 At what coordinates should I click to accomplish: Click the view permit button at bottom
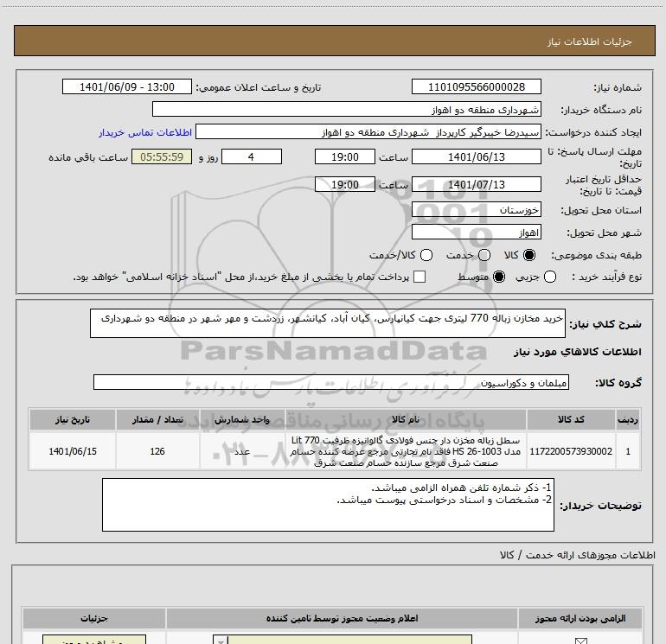pos(94,640)
